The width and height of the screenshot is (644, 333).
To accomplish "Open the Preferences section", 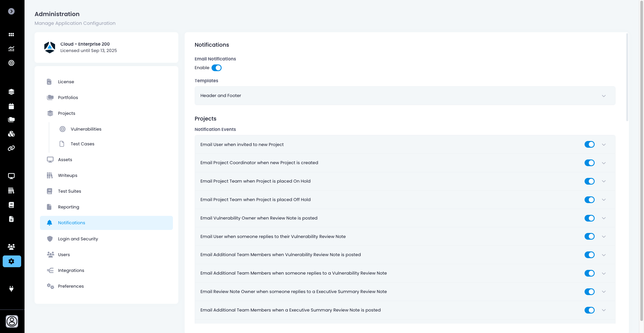I will tap(71, 286).
